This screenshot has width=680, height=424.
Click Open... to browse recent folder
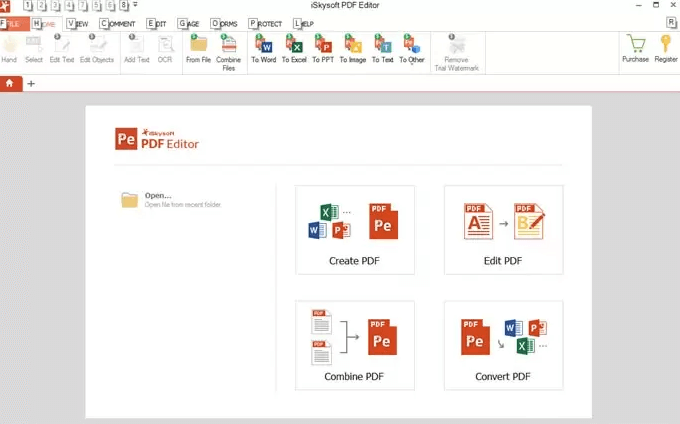[158, 196]
